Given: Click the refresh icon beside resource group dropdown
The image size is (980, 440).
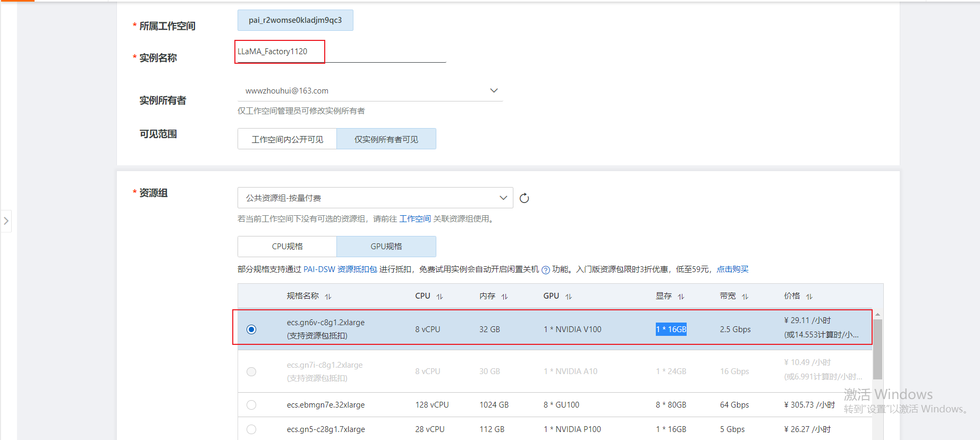Looking at the screenshot, I should pos(524,198).
